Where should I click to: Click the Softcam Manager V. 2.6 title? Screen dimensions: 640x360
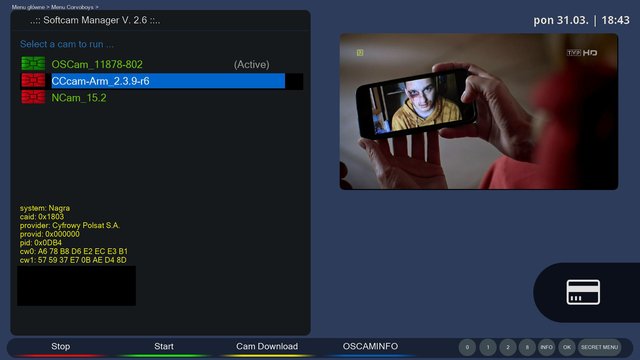[x=95, y=20]
